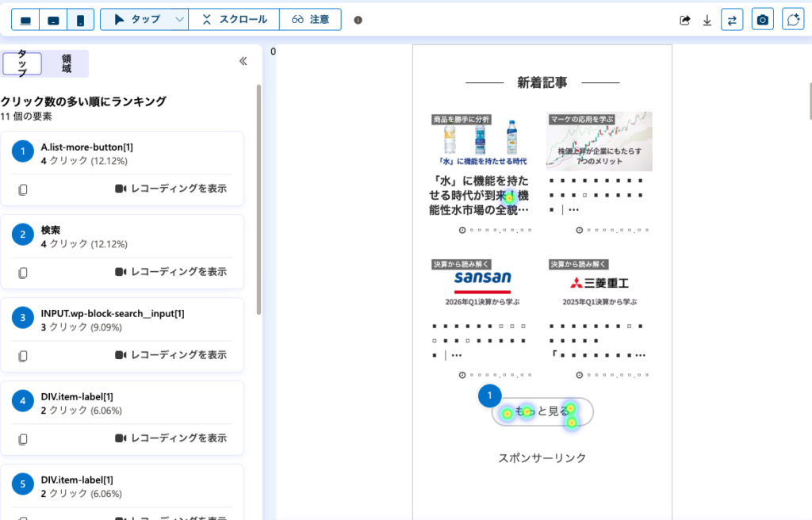812x520 pixels.
Task: Click the share heatmap icon
Action: coord(685,20)
